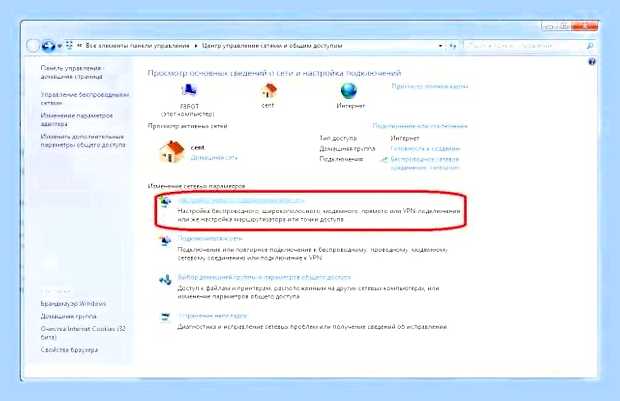Image resolution: width=620 pixels, height=401 pixels.
Task: Select the text Тип доступа
Action: coord(338,138)
